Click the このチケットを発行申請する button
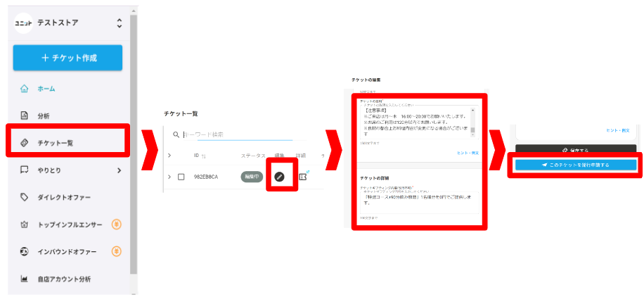 tap(575, 165)
